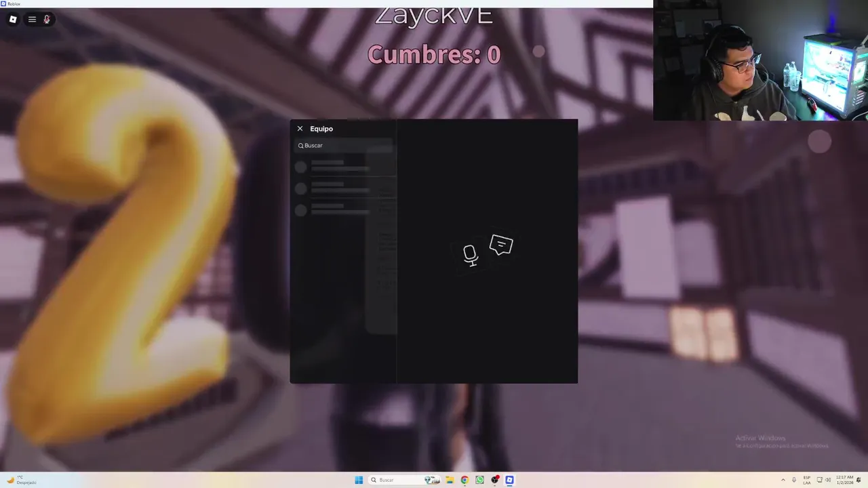Open WhatsApp from the taskbar
The image size is (868, 488).
[x=479, y=480]
